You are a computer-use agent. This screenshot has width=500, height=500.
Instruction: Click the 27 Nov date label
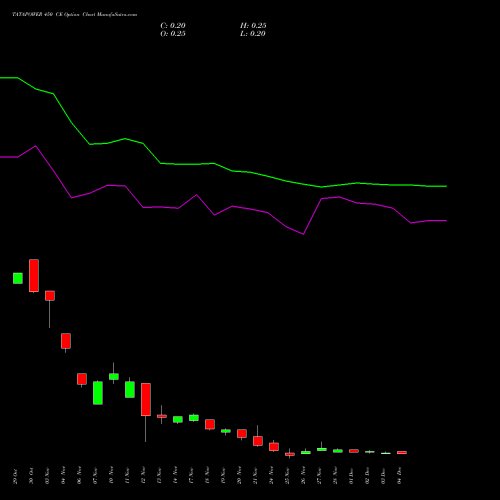pyautogui.click(x=319, y=476)
